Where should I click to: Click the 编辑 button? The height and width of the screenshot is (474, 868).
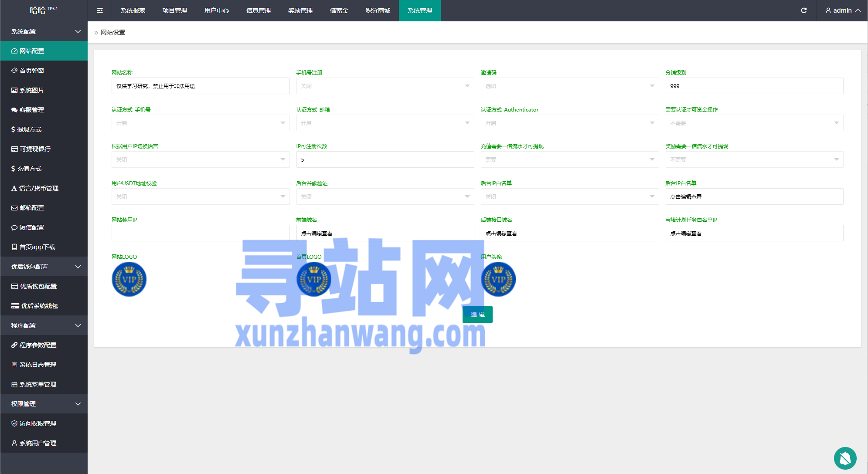coord(477,315)
